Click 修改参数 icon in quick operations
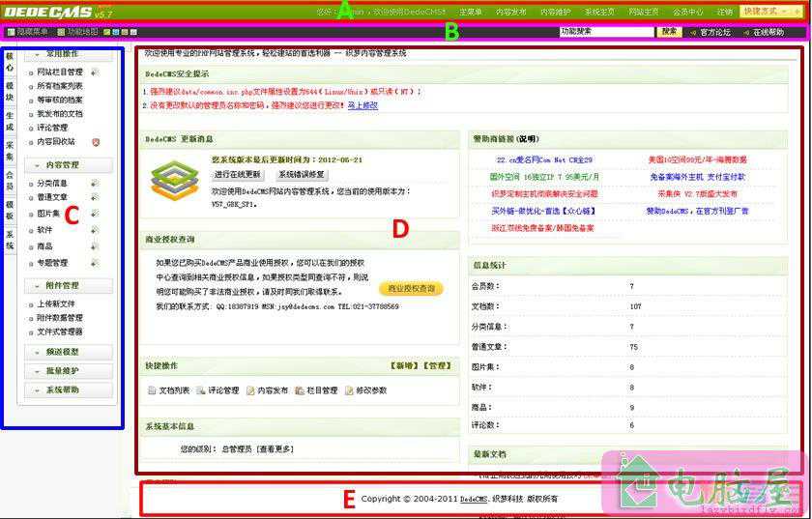 pyautogui.click(x=349, y=390)
